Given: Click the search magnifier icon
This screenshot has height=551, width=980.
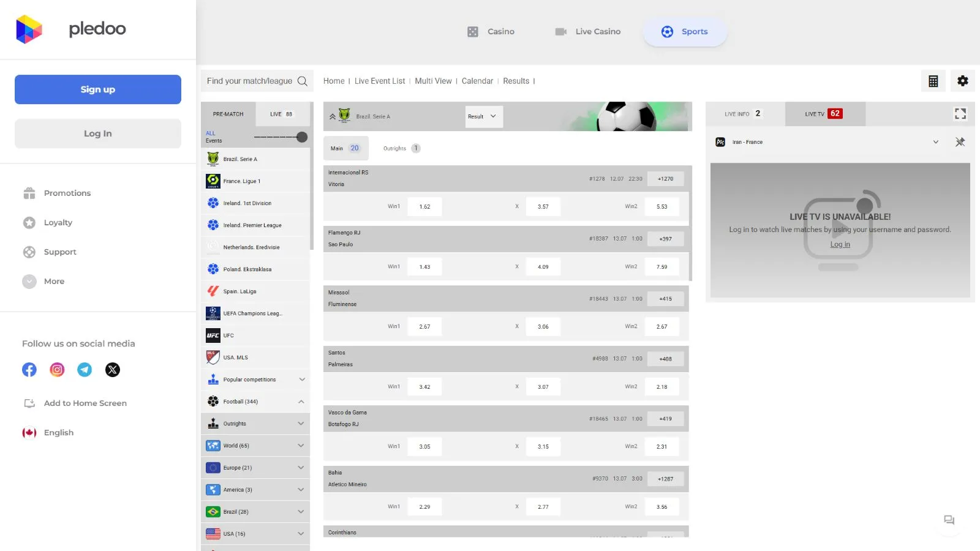Looking at the screenshot, I should click(302, 81).
